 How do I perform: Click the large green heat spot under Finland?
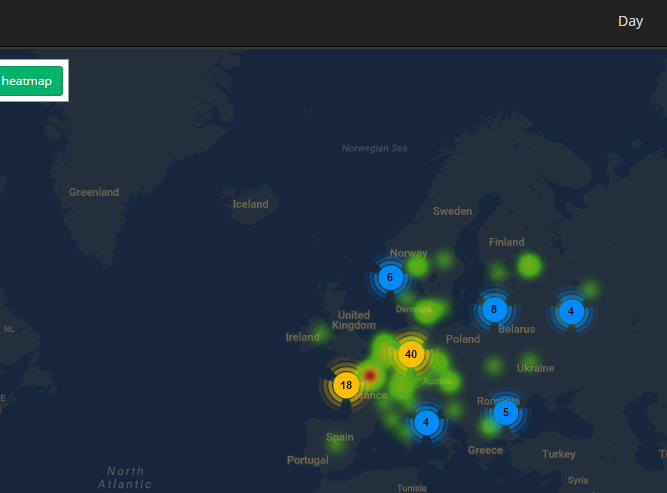click(529, 265)
